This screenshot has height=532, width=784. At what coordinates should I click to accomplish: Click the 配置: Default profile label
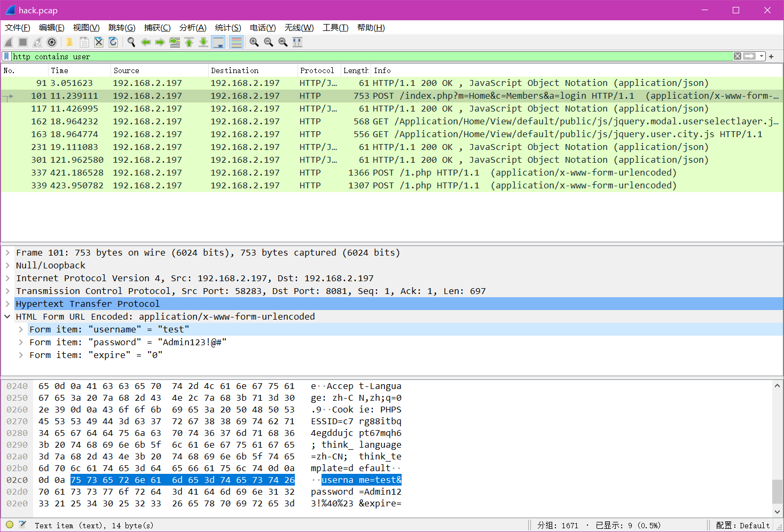click(x=743, y=526)
